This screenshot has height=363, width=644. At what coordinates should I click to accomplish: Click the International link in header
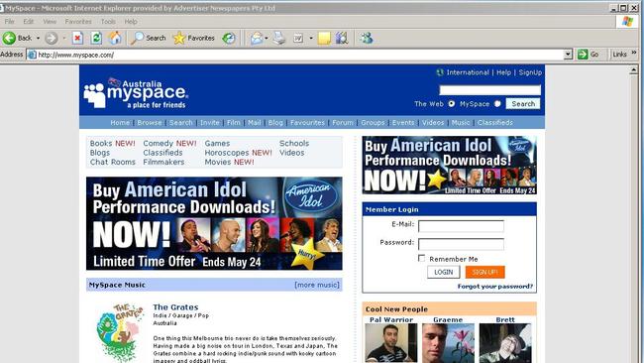468,72
